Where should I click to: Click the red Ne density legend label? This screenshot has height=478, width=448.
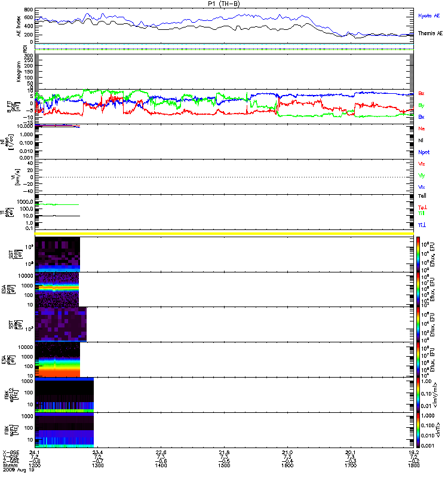pos(422,128)
